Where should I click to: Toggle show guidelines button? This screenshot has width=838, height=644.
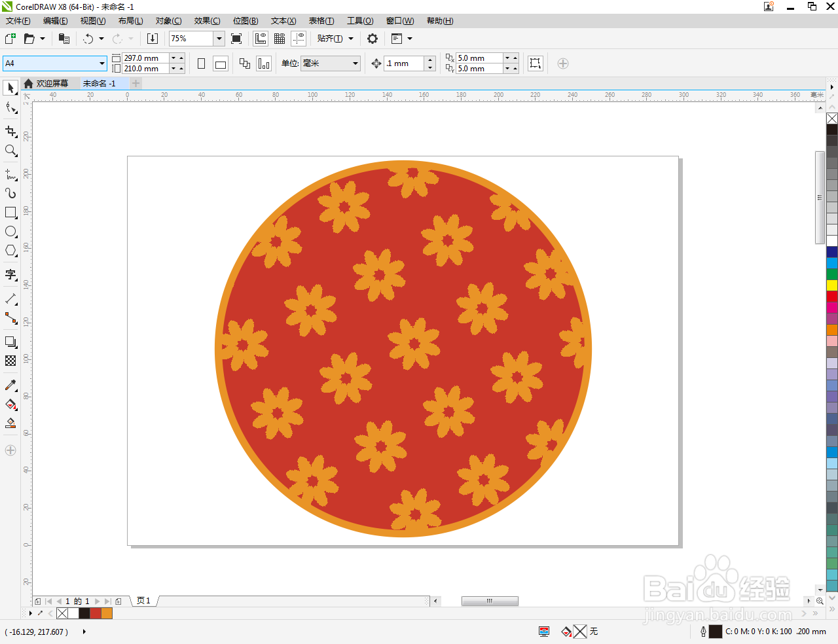tap(299, 39)
